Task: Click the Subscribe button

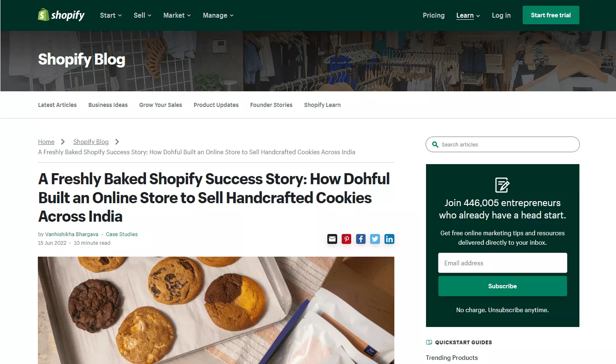Action: coord(502,286)
